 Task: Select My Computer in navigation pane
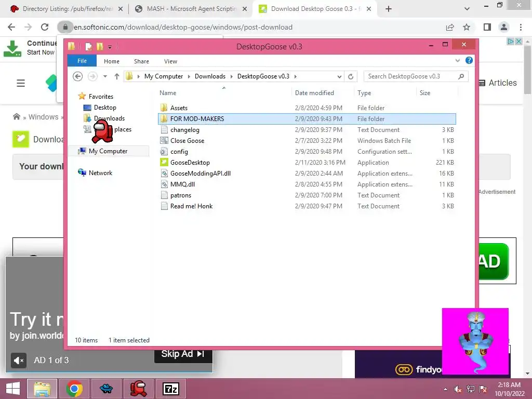(x=108, y=151)
